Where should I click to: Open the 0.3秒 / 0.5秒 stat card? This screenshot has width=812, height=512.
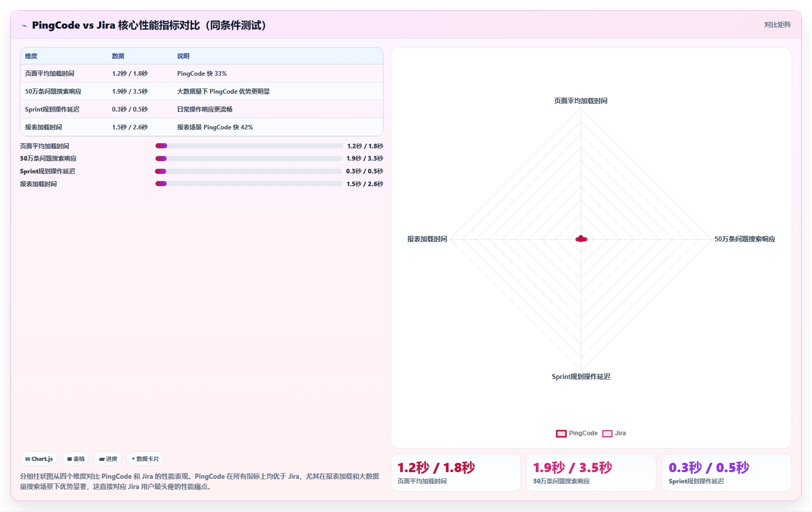pos(727,473)
